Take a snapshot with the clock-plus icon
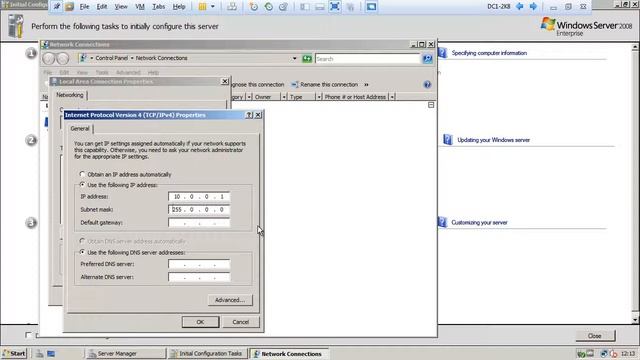Image resolution: width=640 pixels, height=360 pixels. tap(253, 7)
